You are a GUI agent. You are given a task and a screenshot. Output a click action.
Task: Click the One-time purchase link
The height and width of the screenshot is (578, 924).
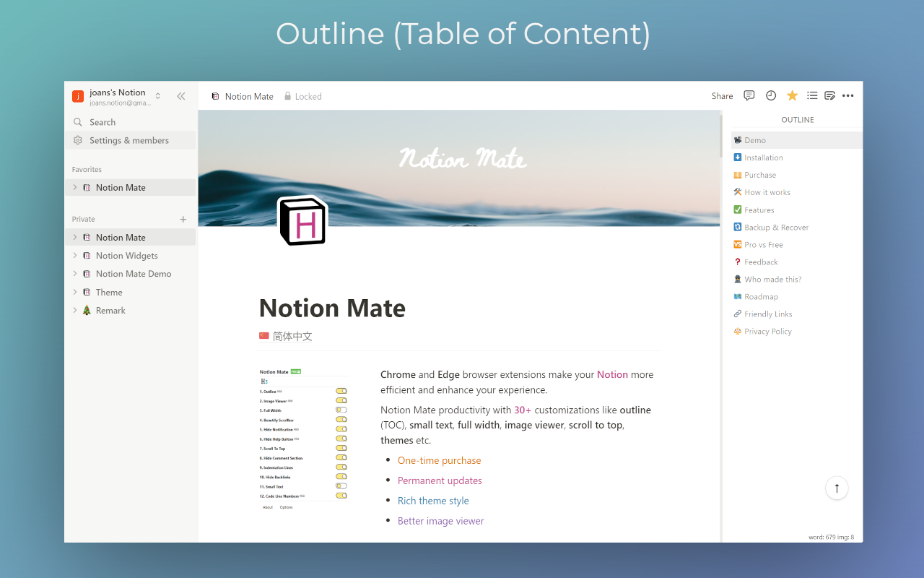click(x=439, y=460)
